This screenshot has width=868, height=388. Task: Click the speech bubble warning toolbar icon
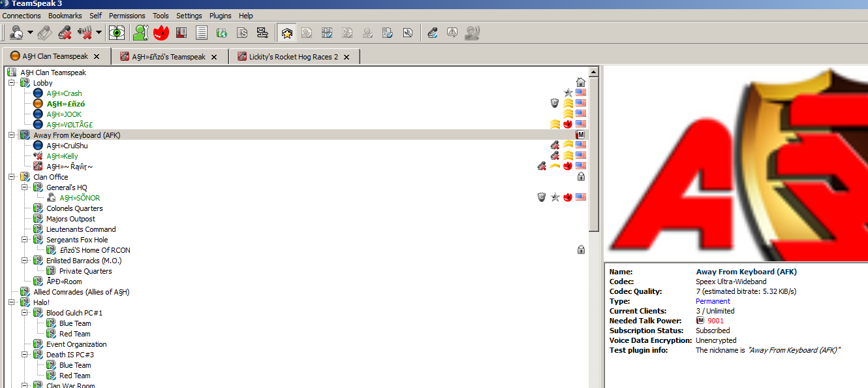coord(452,32)
